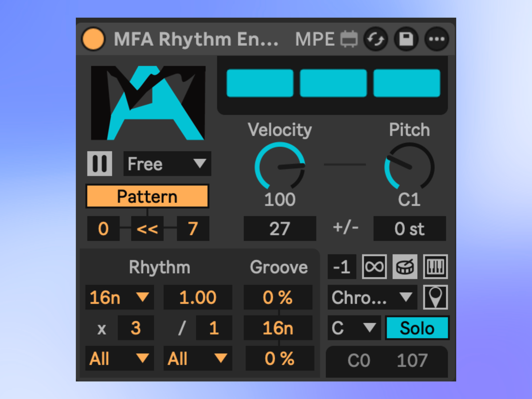
Task: Click the orange Pattern button
Action: pos(147,196)
